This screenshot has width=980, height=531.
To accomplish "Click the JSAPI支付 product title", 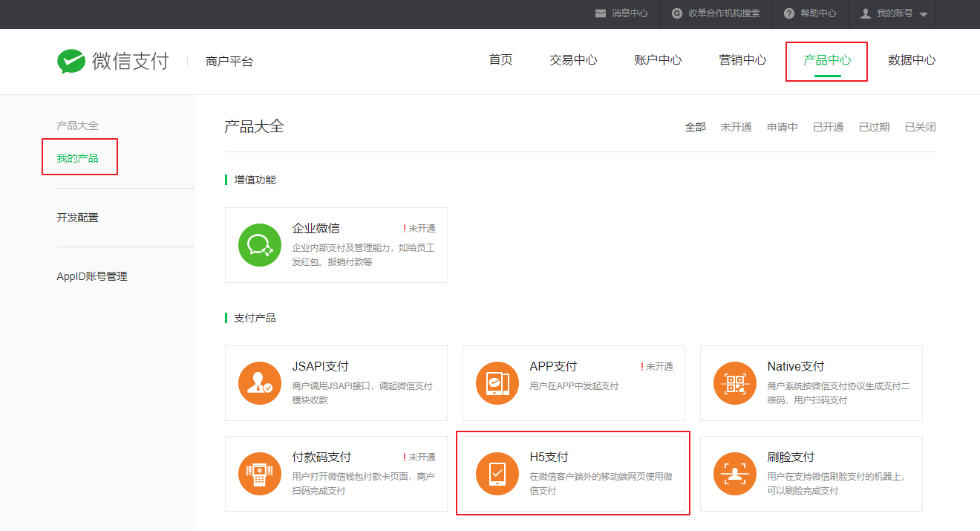I will tap(320, 366).
